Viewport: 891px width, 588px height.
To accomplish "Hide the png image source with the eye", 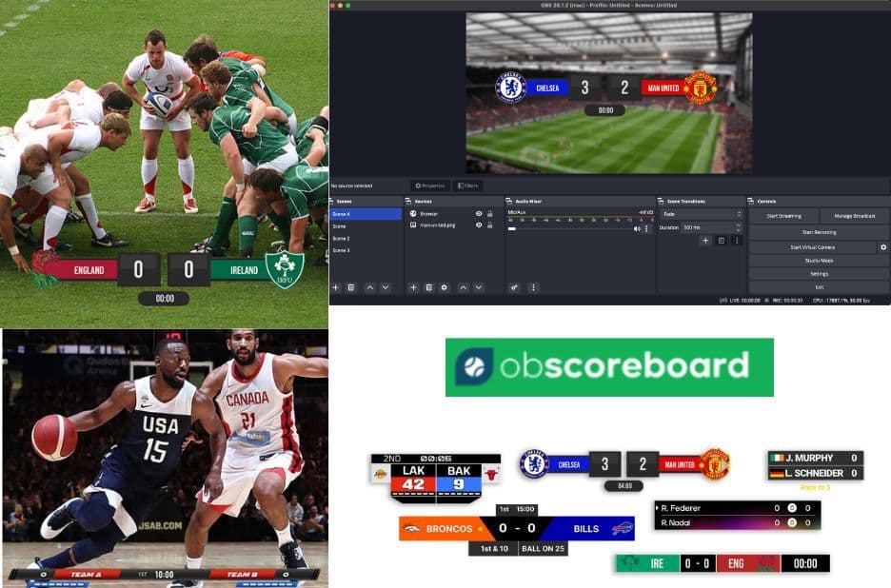I will (x=479, y=225).
